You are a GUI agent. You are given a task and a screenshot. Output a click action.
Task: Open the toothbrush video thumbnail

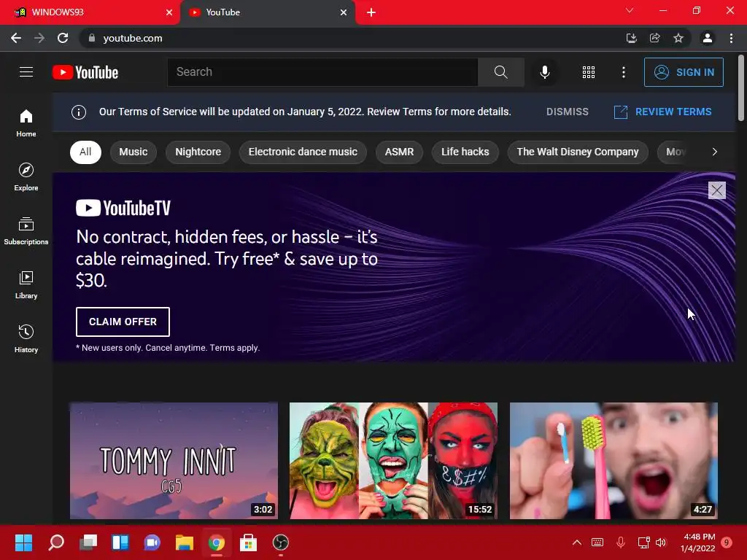614,461
